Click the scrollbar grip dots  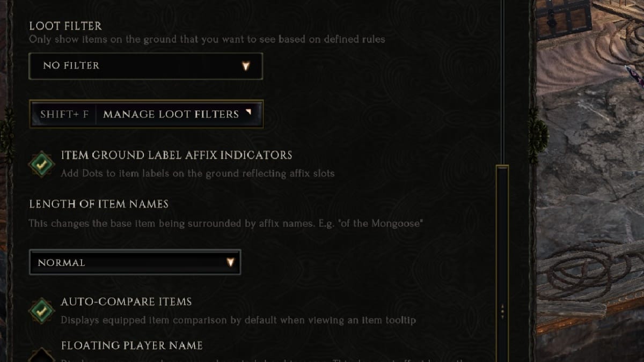(x=503, y=310)
